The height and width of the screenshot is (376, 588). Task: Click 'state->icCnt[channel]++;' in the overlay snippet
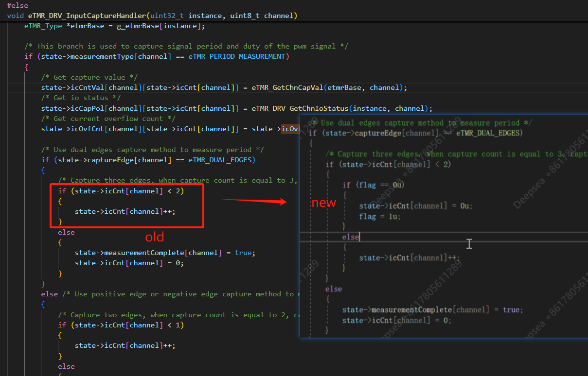(x=410, y=258)
